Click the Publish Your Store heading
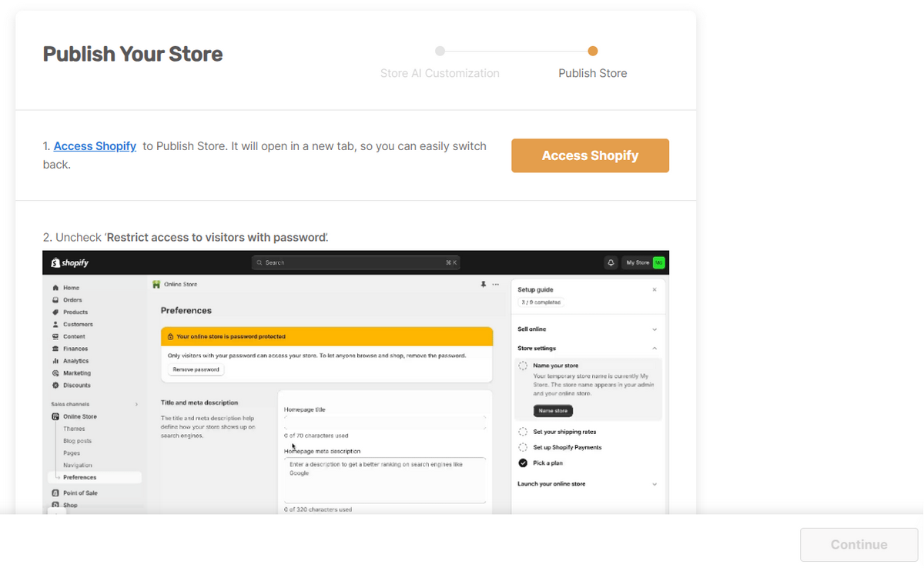Image resolution: width=924 pixels, height=571 pixels. (132, 54)
